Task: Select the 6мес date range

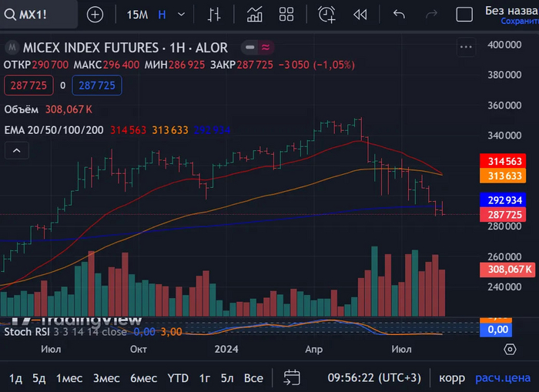Action: [x=143, y=378]
